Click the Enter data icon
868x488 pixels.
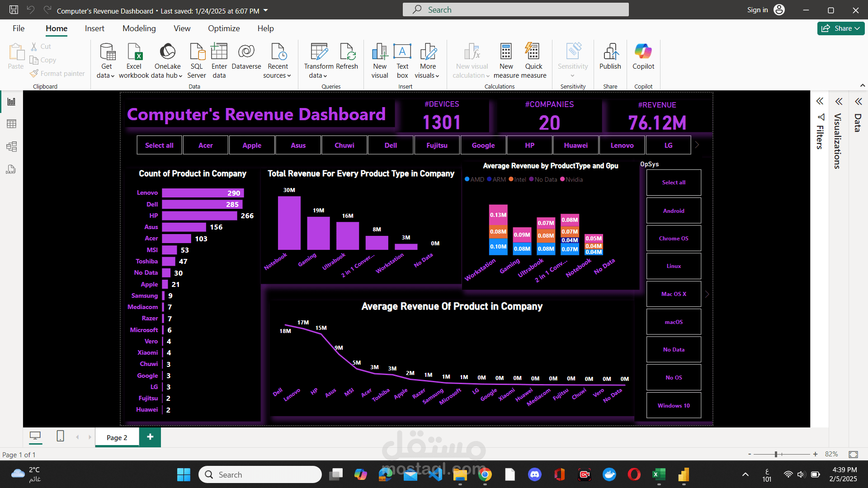[x=219, y=52]
